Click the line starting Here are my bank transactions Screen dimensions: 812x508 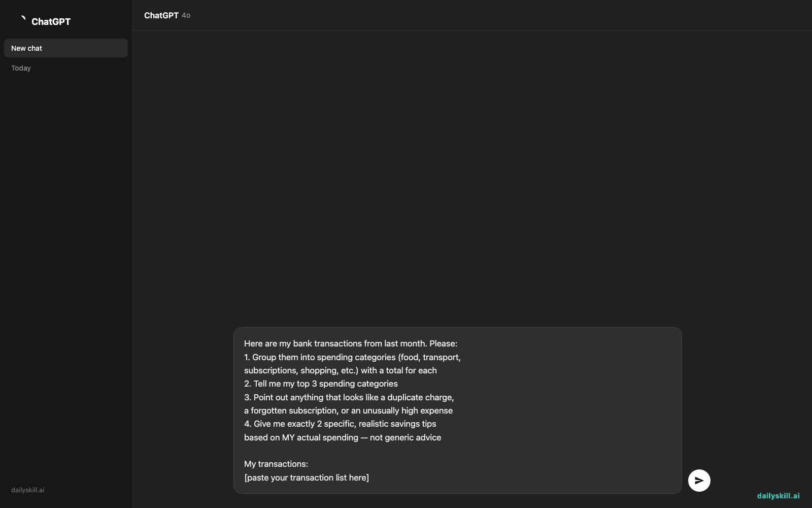[351, 343]
